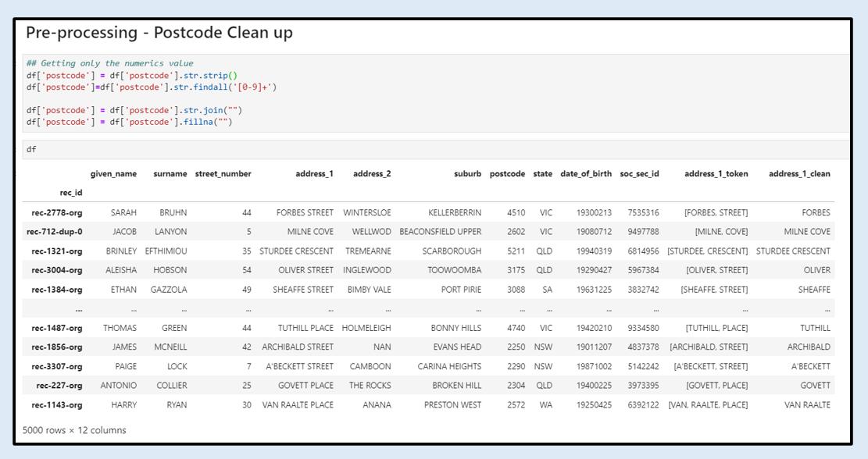
Task: Click the address STURDEE CRESCENT in address_1
Action: tap(296, 251)
